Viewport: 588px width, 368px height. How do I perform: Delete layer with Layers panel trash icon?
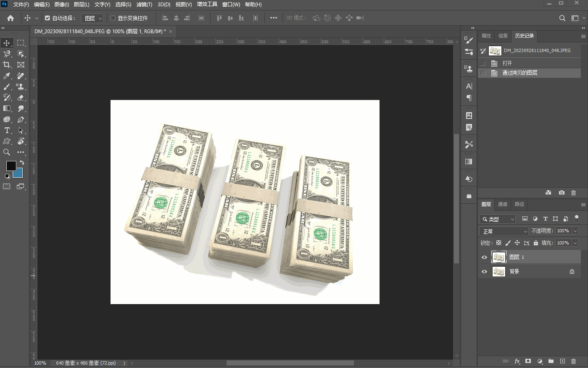tap(573, 361)
